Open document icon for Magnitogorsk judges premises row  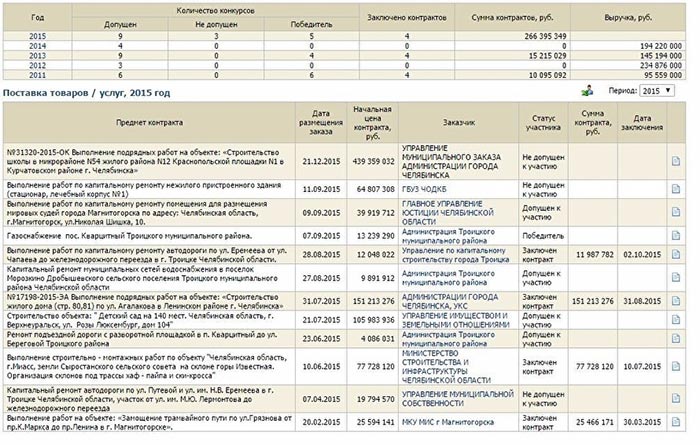(676, 212)
